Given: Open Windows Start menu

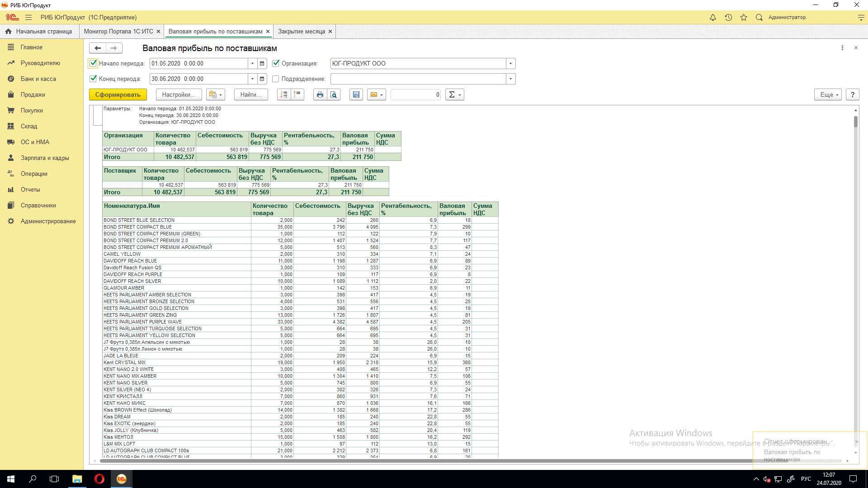Looking at the screenshot, I should (11, 479).
